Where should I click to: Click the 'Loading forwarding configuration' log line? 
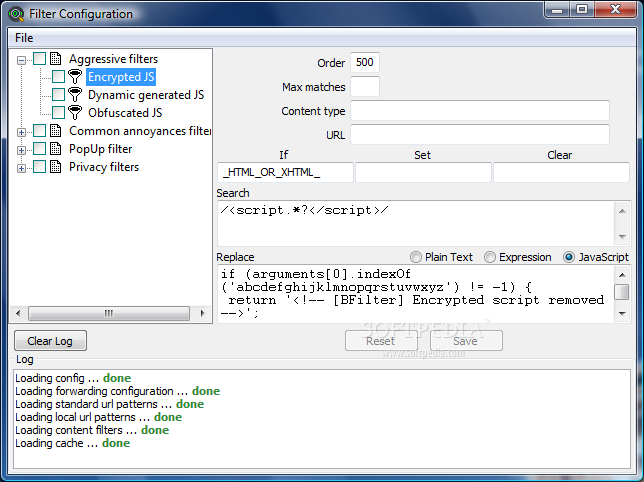click(x=117, y=391)
